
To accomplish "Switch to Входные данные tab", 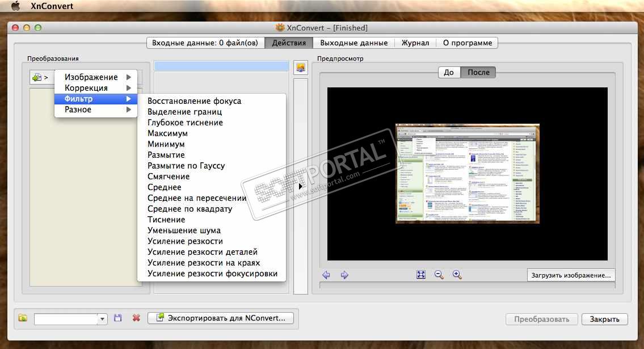I will (x=205, y=43).
